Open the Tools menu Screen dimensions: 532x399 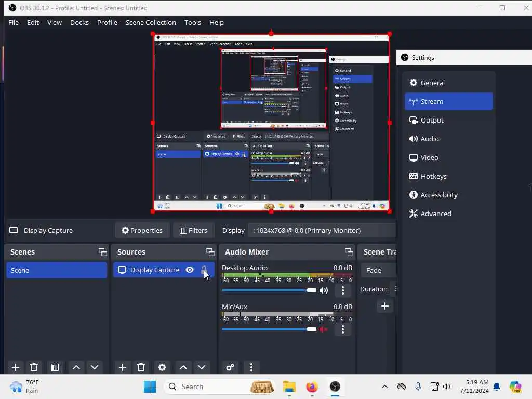tap(192, 22)
